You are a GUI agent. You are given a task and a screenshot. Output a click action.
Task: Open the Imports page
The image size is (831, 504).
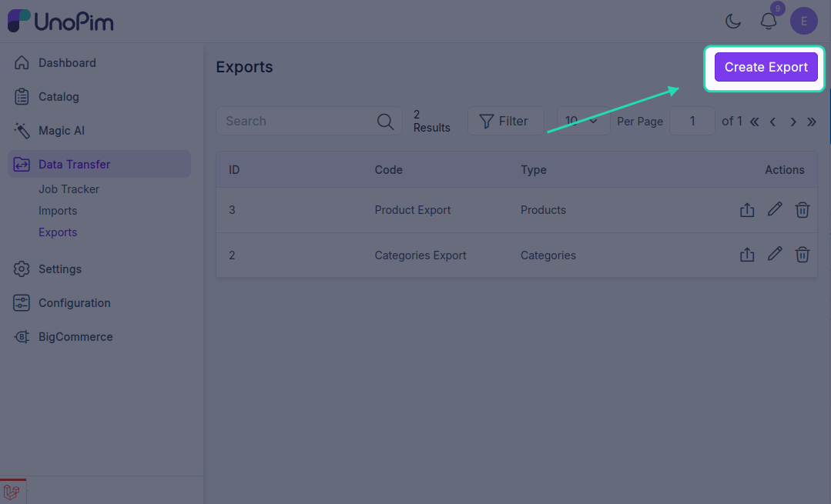[x=58, y=211]
